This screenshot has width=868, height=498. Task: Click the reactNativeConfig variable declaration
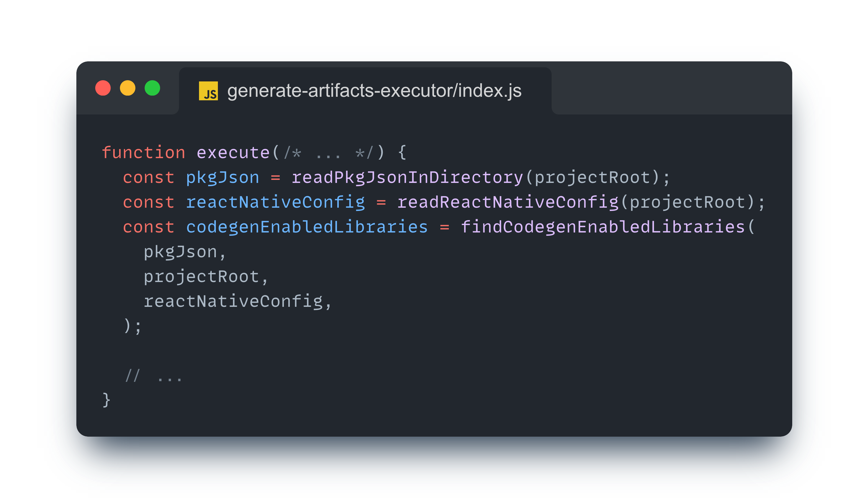pos(275,202)
